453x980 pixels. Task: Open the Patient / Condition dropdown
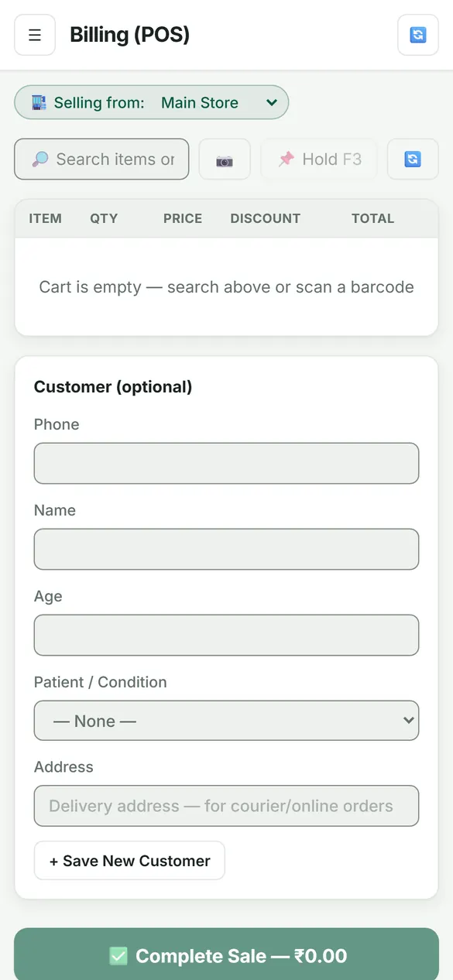[226, 721]
